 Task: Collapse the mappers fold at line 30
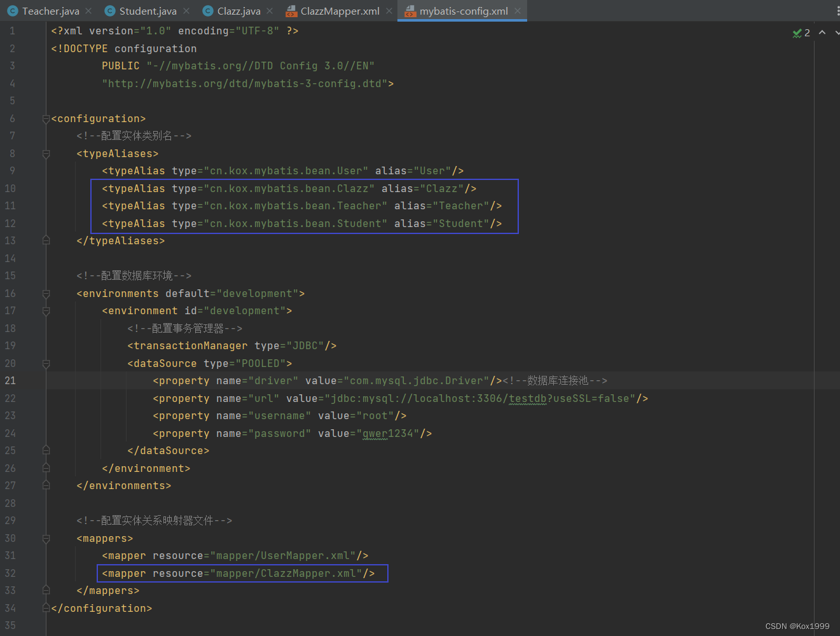click(46, 539)
